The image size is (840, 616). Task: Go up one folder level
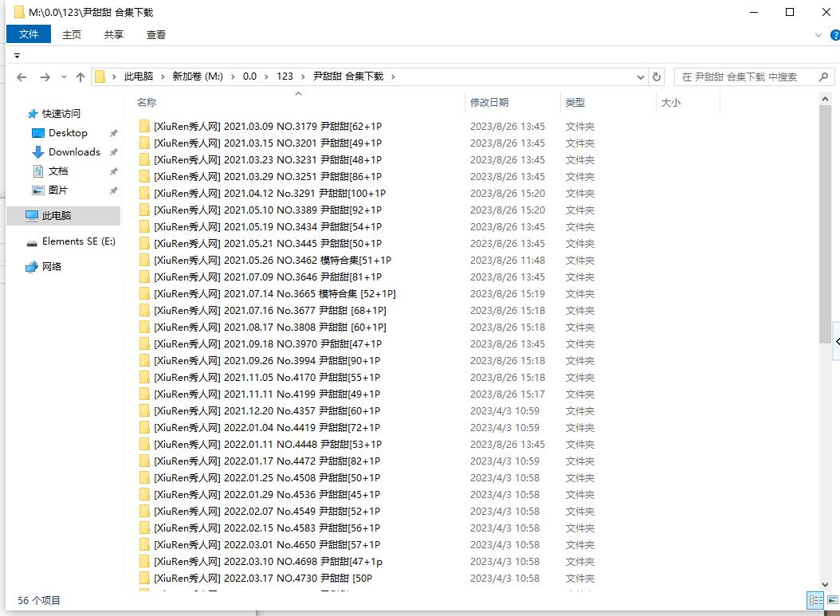click(x=80, y=77)
